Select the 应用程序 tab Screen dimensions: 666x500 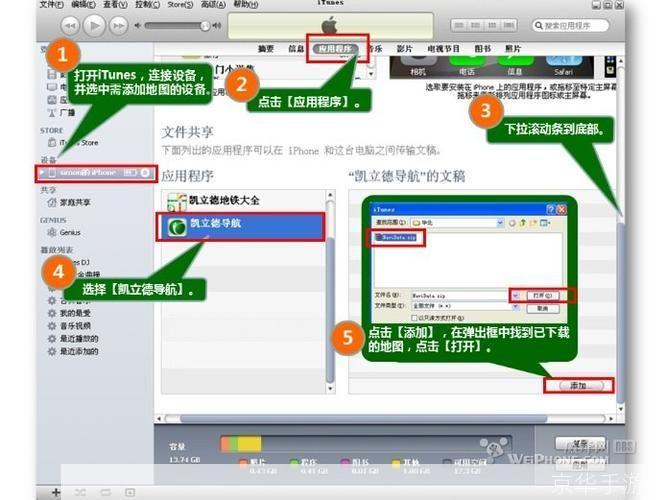(336, 49)
